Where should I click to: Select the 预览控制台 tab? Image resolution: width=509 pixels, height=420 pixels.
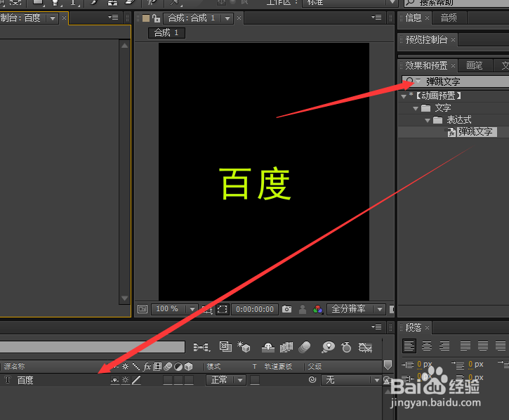pos(426,39)
